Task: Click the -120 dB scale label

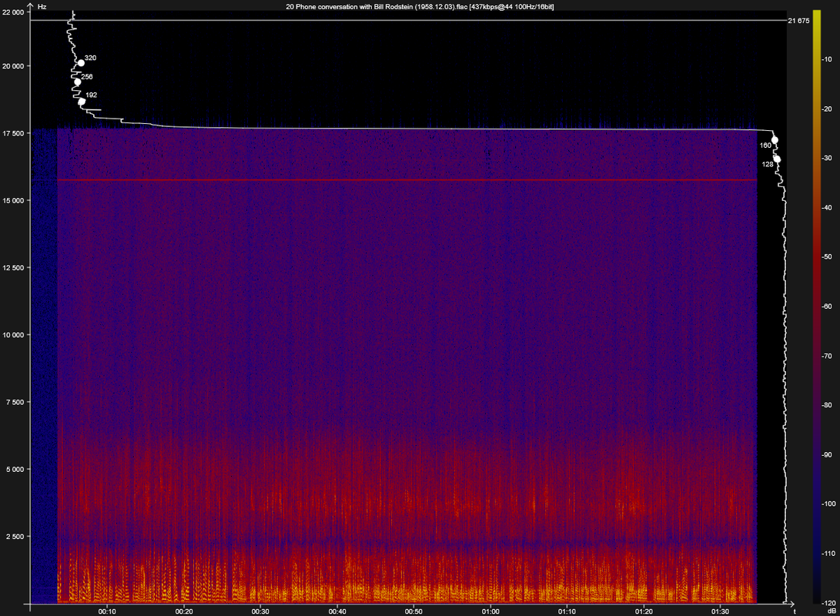Action: [828, 603]
